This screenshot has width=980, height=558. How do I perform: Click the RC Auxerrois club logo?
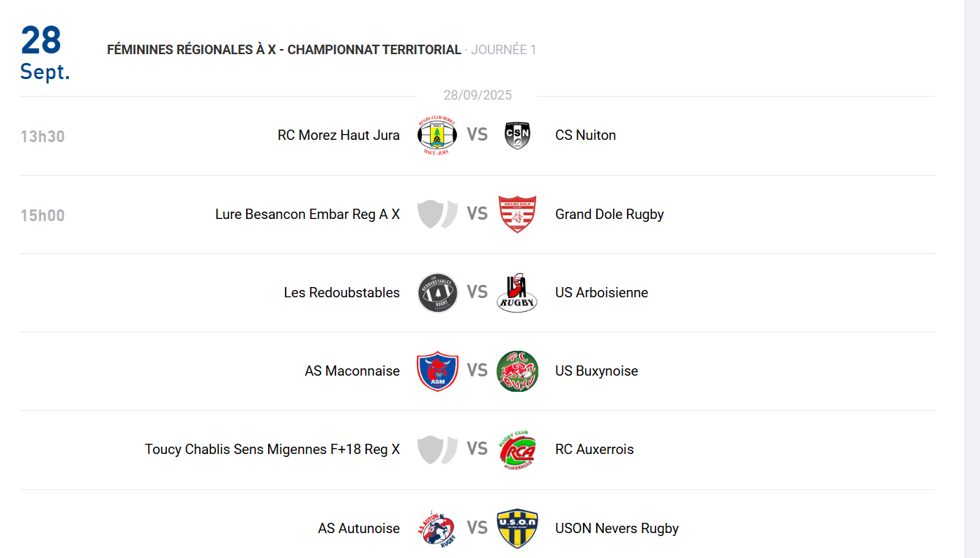point(517,450)
